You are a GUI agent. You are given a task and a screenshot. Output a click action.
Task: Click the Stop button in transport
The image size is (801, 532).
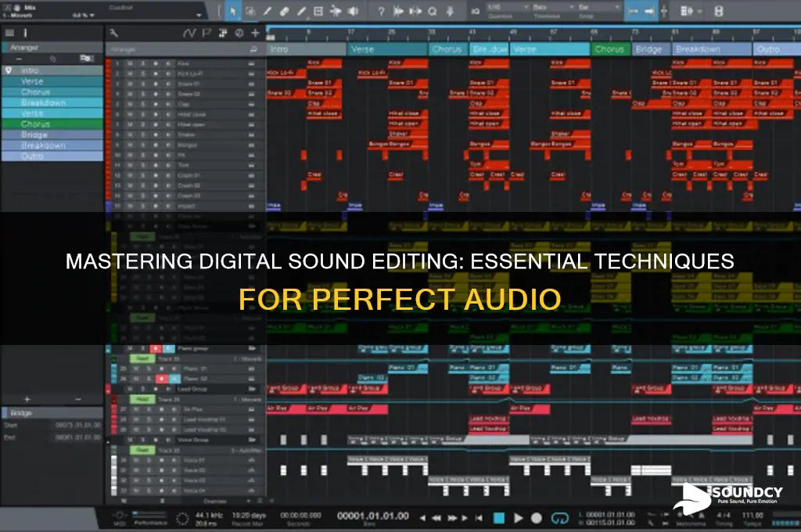coord(499,518)
